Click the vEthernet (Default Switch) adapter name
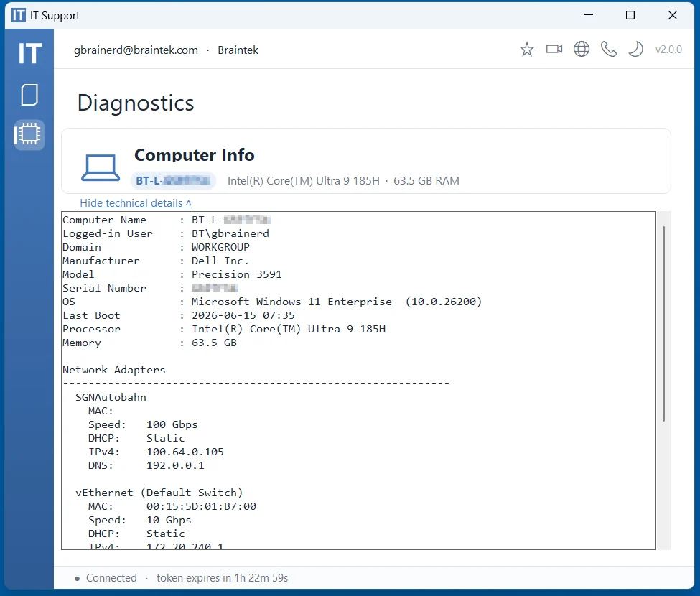The width and height of the screenshot is (700, 596). tap(159, 493)
